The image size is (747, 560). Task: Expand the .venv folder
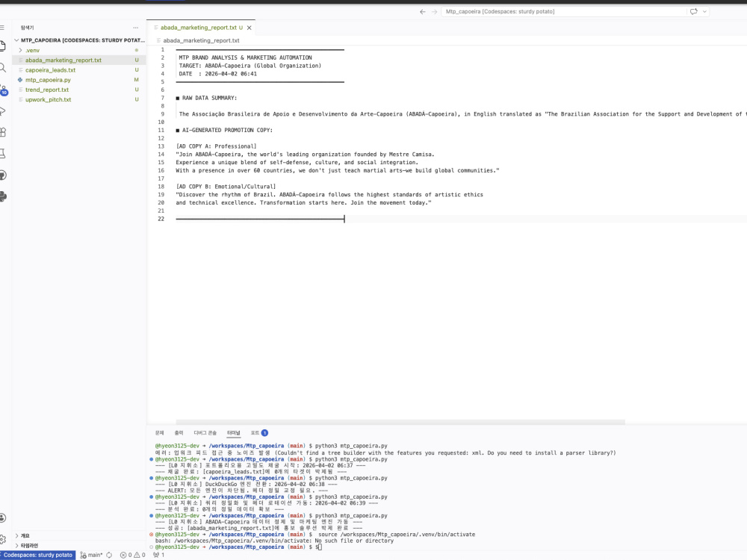[20, 50]
